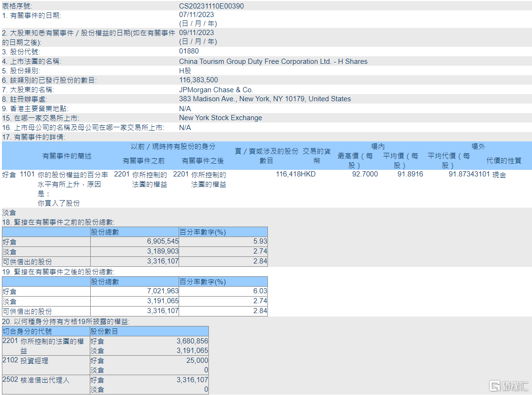
Task: Click event code 1101 in details row
Action: (x=27, y=174)
